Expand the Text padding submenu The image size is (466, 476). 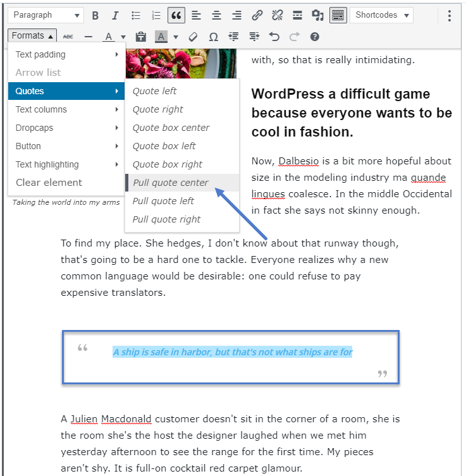coord(66,54)
